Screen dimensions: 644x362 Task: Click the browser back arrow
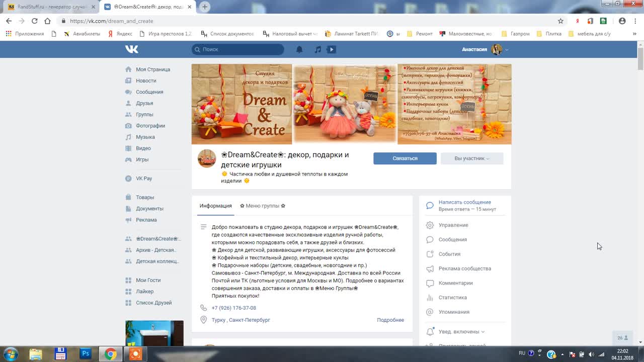click(9, 21)
